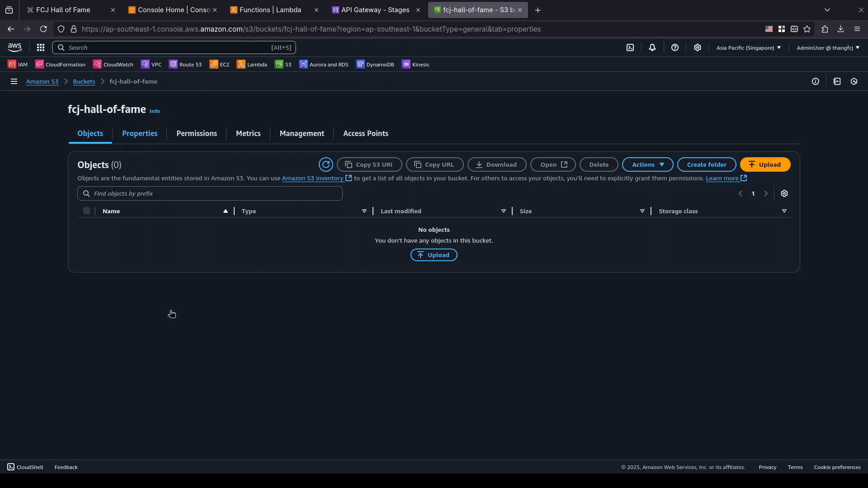Screen dimensions: 868x488
Task: Open objects table preferences gear
Action: (784, 193)
